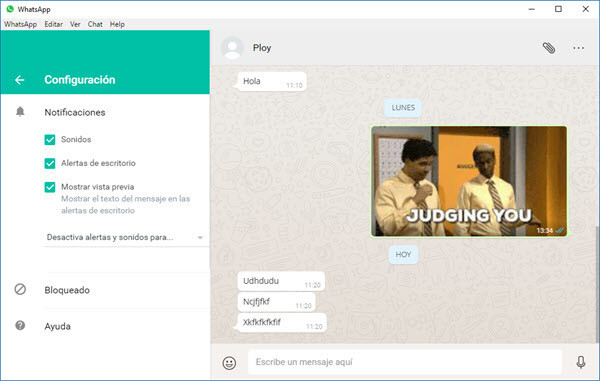Click Ploy's profile avatar

(232, 48)
